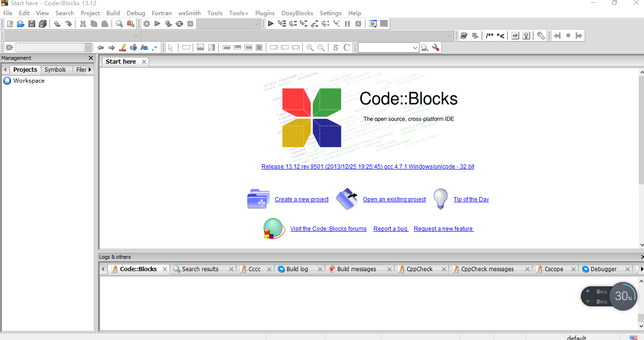Image resolution: width=644 pixels, height=340 pixels.
Task: Click the Find magnifier icon
Action: (x=120, y=24)
